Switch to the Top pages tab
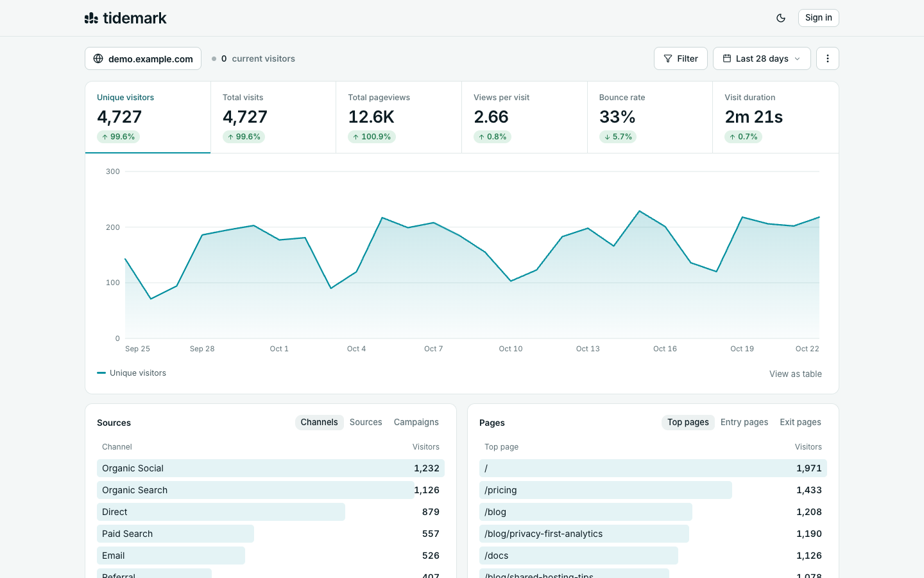 [x=688, y=422]
